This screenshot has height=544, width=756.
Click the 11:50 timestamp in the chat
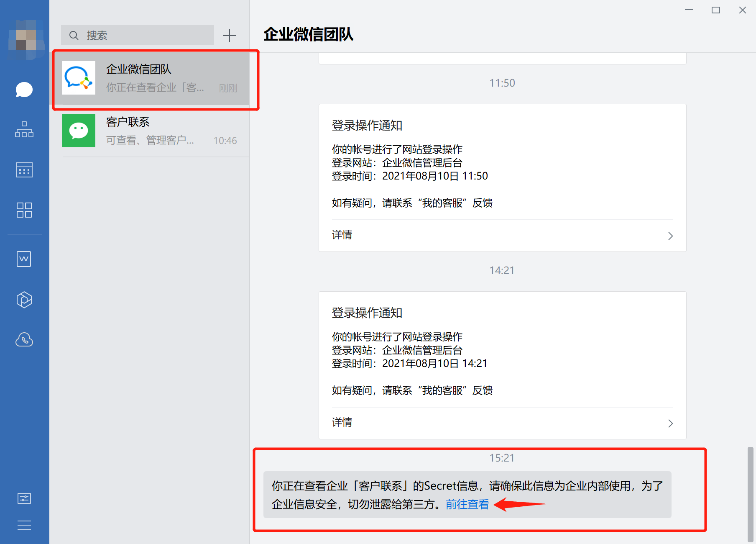click(x=502, y=83)
